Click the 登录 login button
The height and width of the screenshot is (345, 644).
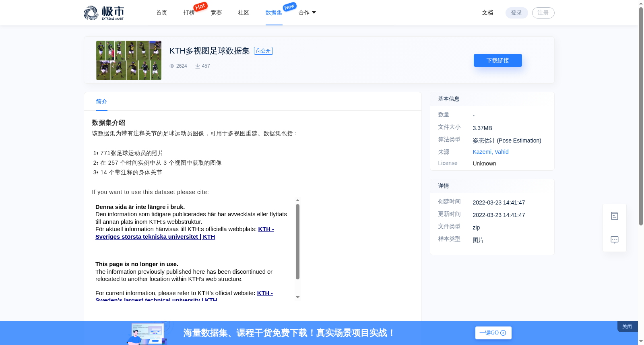516,13
